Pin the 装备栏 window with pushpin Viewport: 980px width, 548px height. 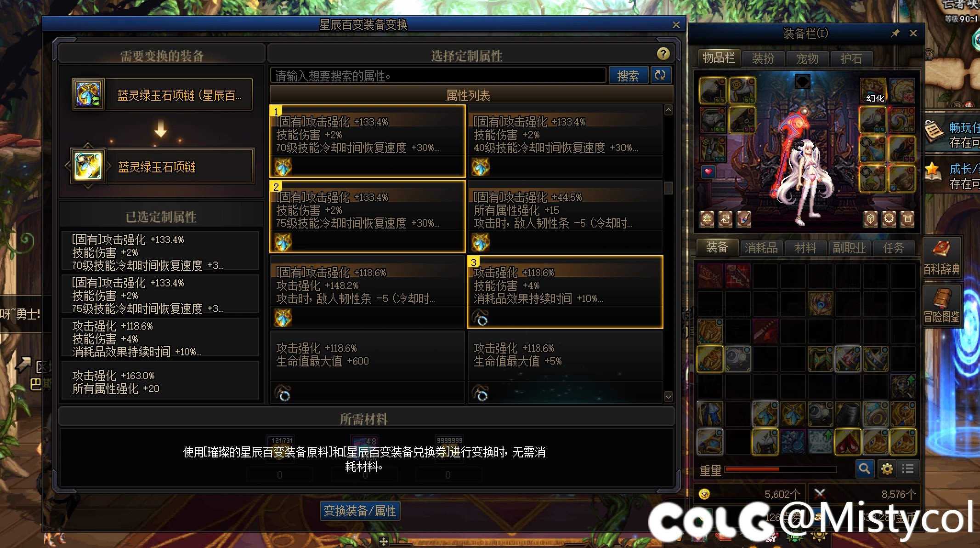pos(895,33)
